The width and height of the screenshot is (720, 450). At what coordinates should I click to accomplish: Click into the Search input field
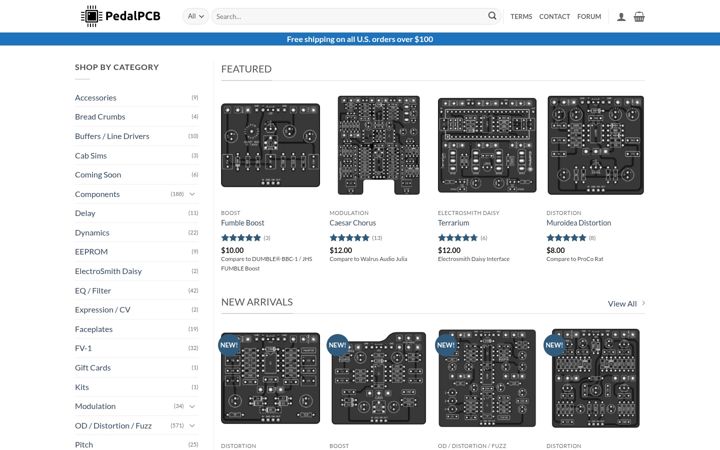(x=349, y=16)
